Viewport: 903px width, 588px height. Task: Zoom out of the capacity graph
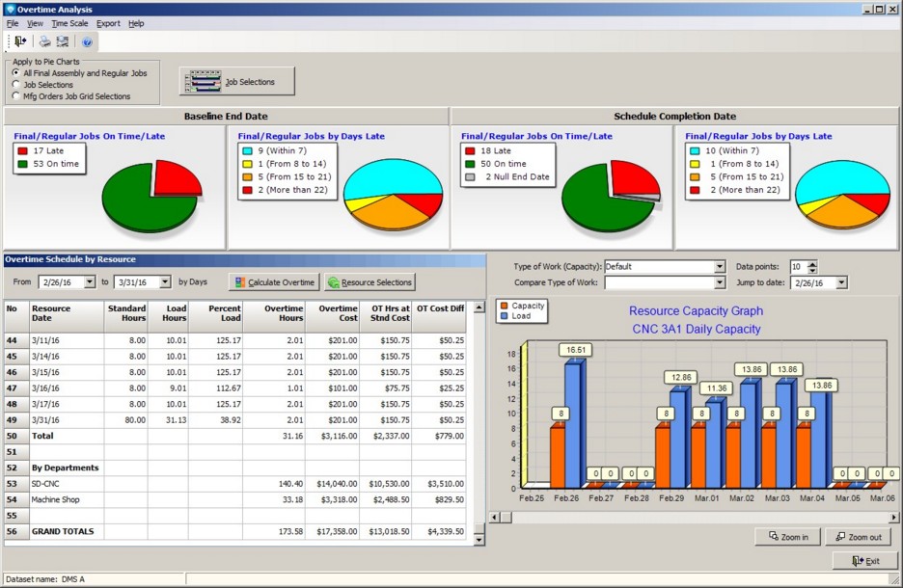click(858, 537)
